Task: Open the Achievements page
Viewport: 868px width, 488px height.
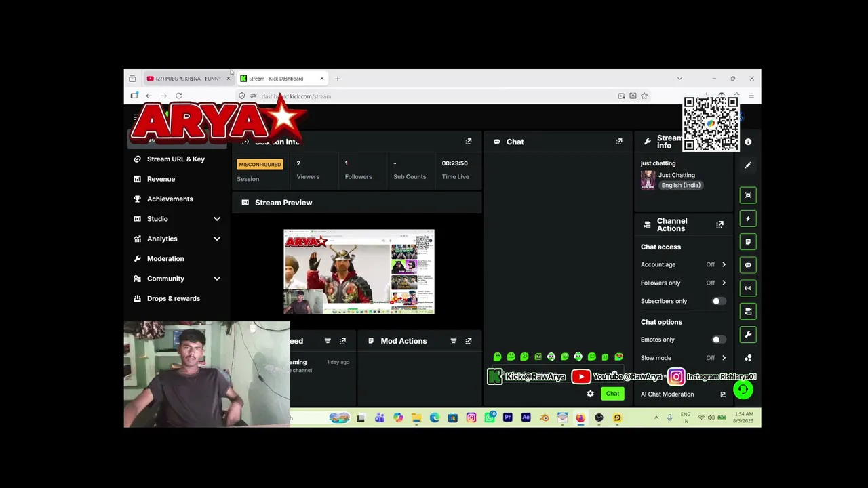Action: click(x=170, y=199)
